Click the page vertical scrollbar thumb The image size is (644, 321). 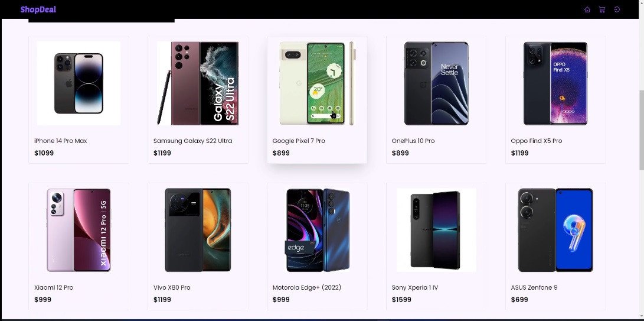[x=641, y=129]
